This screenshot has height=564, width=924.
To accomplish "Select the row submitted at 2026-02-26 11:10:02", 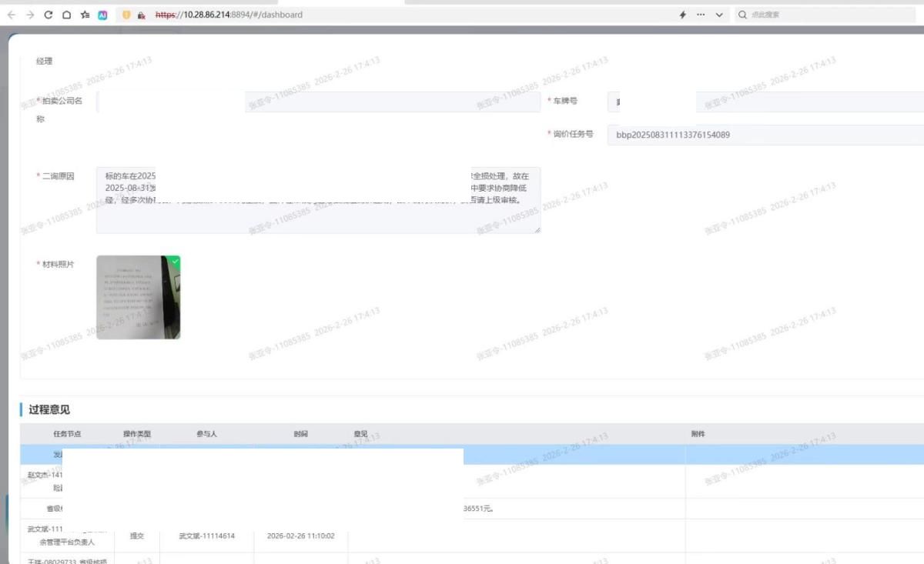I will 300,536.
